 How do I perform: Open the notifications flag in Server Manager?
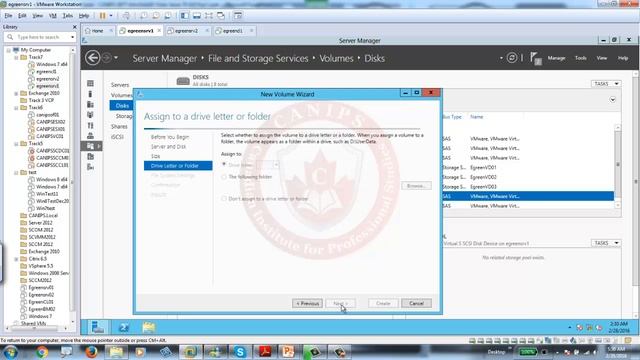[x=536, y=58]
